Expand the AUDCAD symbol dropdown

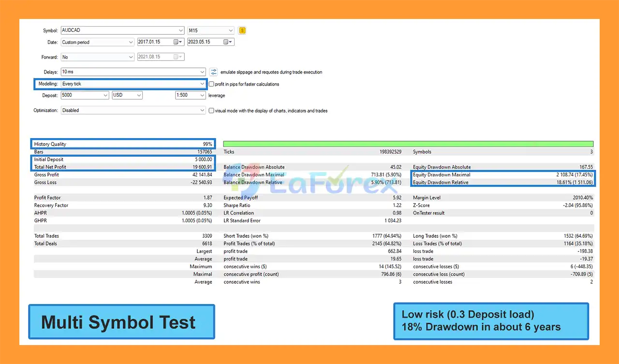(x=181, y=30)
